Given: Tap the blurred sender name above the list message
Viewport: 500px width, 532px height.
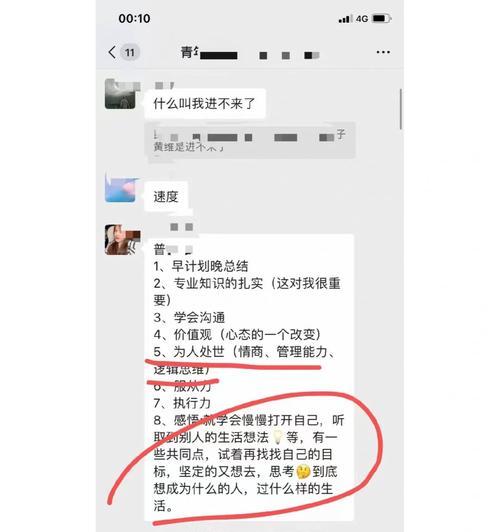Looking at the screenshot, I should pos(181,227).
